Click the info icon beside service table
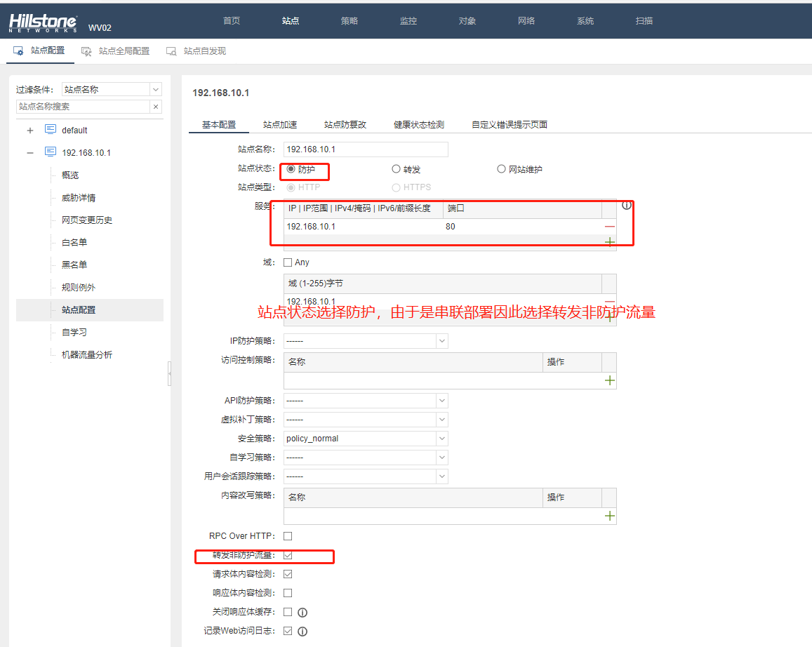This screenshot has height=647, width=812. (627, 206)
